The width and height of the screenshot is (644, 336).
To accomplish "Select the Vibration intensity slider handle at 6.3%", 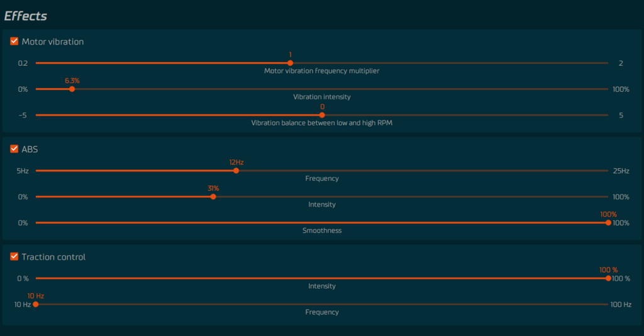I will (72, 89).
